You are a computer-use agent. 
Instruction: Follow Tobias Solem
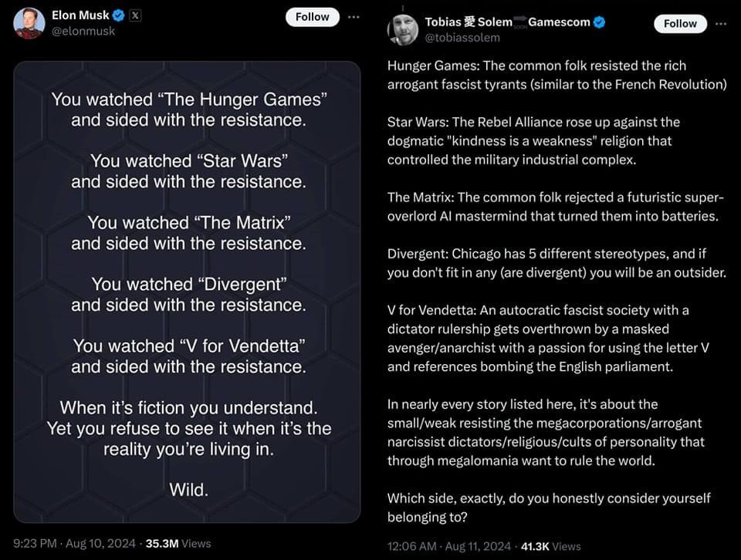[x=680, y=24]
